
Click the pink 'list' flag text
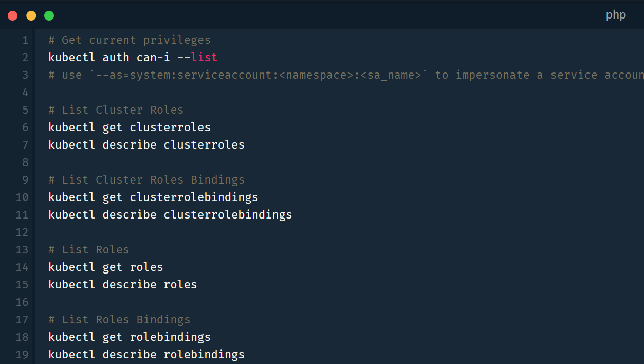pyautogui.click(x=204, y=58)
